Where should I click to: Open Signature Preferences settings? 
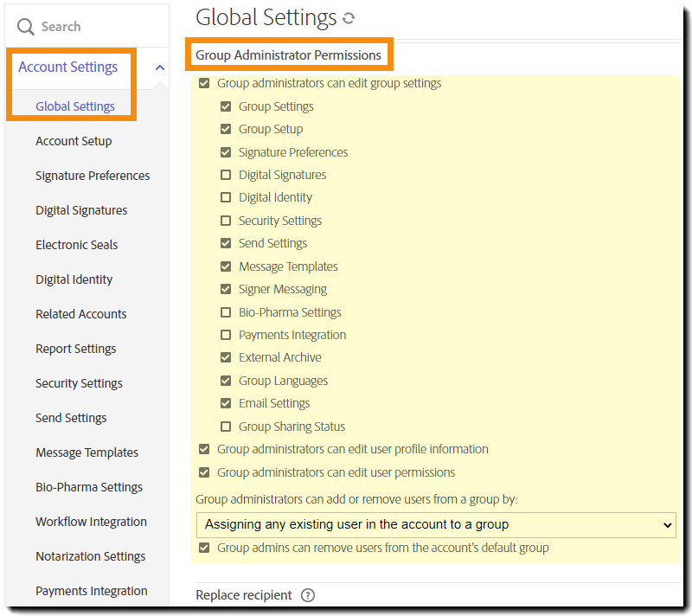point(93,175)
